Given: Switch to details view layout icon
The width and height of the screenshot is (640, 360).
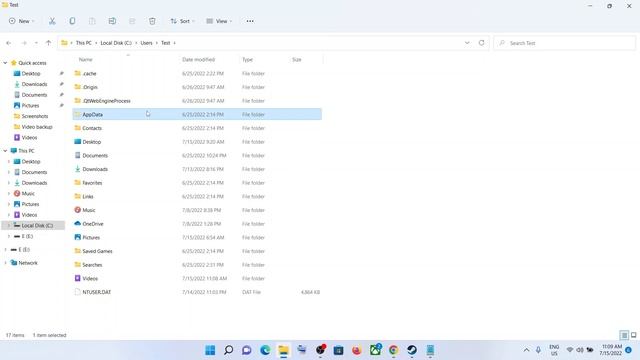Looking at the screenshot, I should [x=624, y=335].
